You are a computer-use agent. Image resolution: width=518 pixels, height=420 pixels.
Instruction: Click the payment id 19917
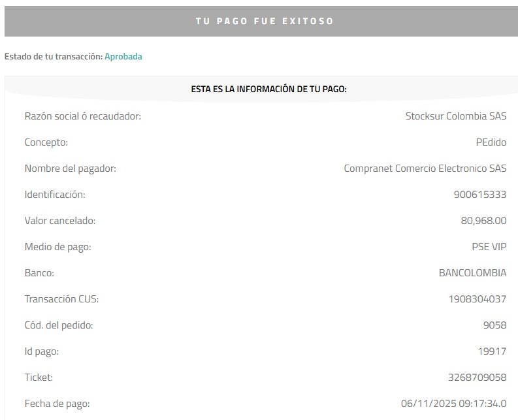[493, 351]
